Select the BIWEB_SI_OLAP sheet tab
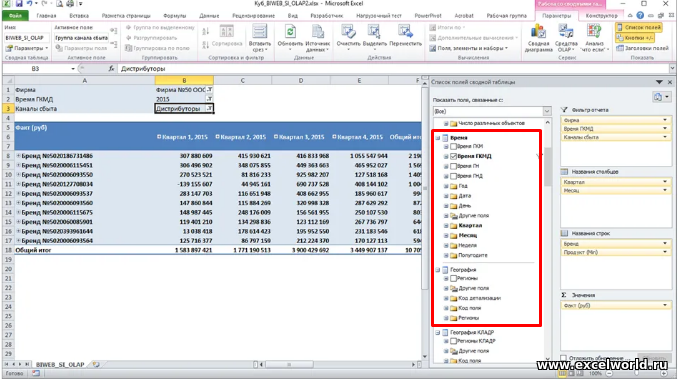 pyautogui.click(x=60, y=365)
